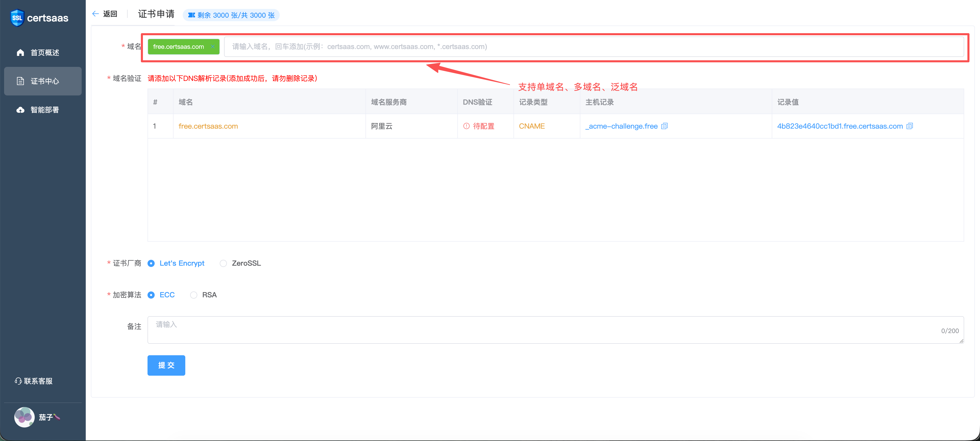
Task: Click the 提交 submit button
Action: (166, 365)
